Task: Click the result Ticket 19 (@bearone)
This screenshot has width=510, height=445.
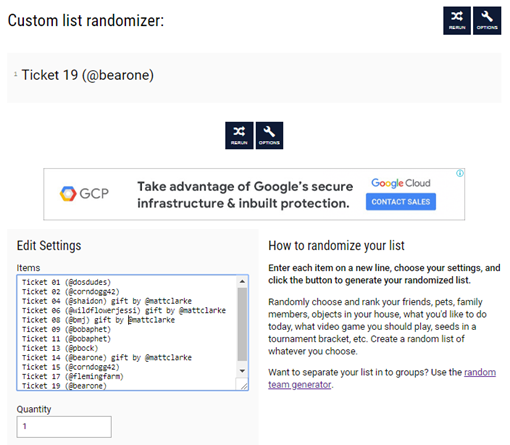Action: [88, 75]
